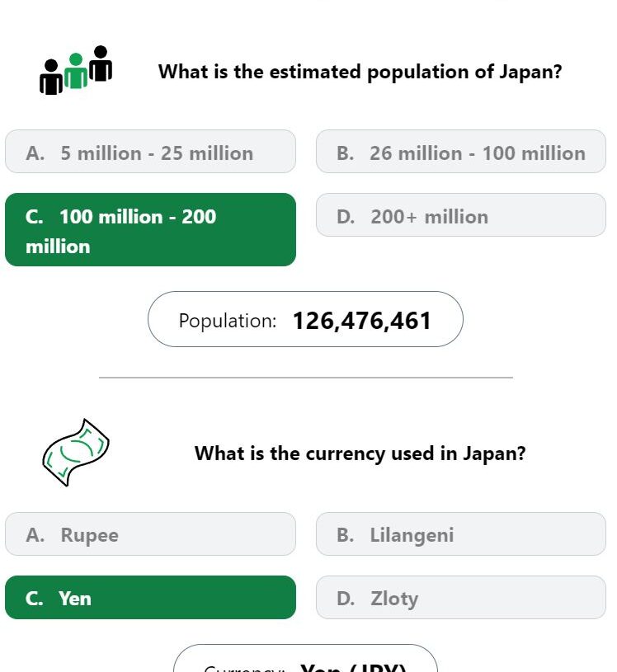This screenshot has width=617, height=672.
Task: Select answer B. 26 million - 100 million
Action: (x=461, y=152)
